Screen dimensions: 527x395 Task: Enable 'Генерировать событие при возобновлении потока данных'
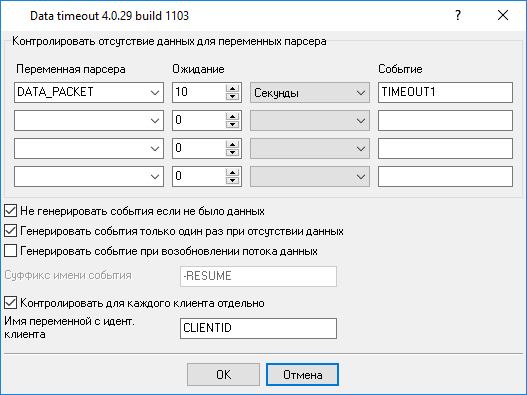pos(10,251)
